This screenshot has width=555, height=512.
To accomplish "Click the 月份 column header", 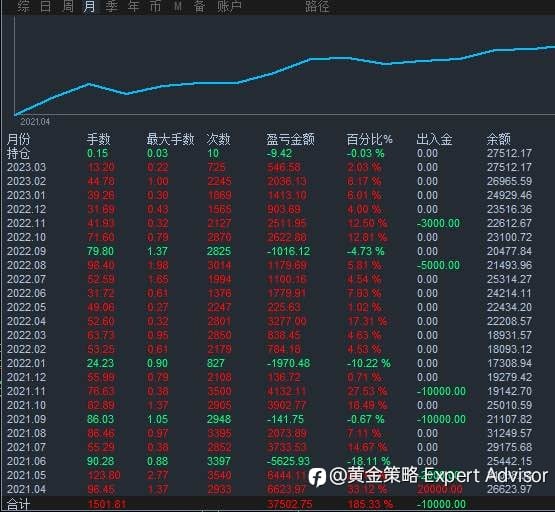I will tap(18, 139).
